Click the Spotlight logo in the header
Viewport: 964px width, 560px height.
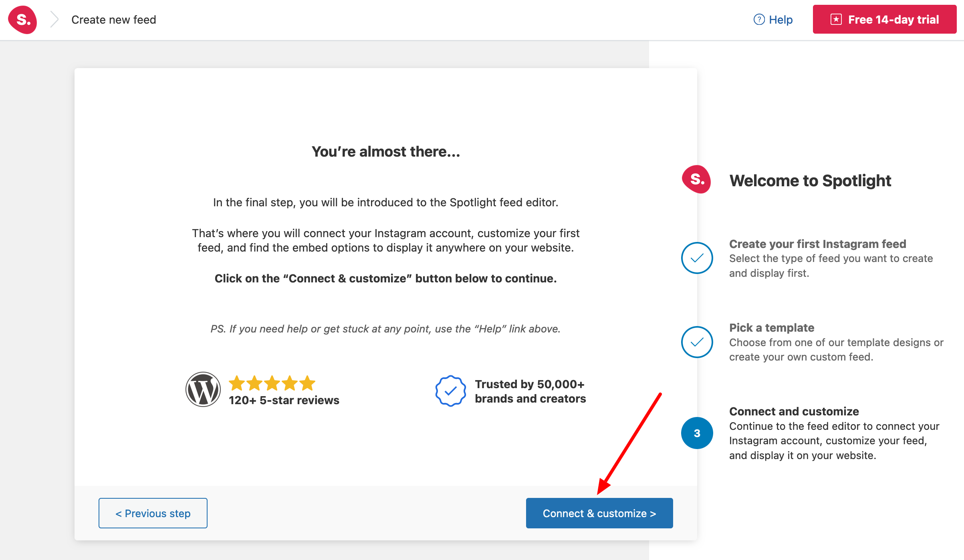pos(22,20)
